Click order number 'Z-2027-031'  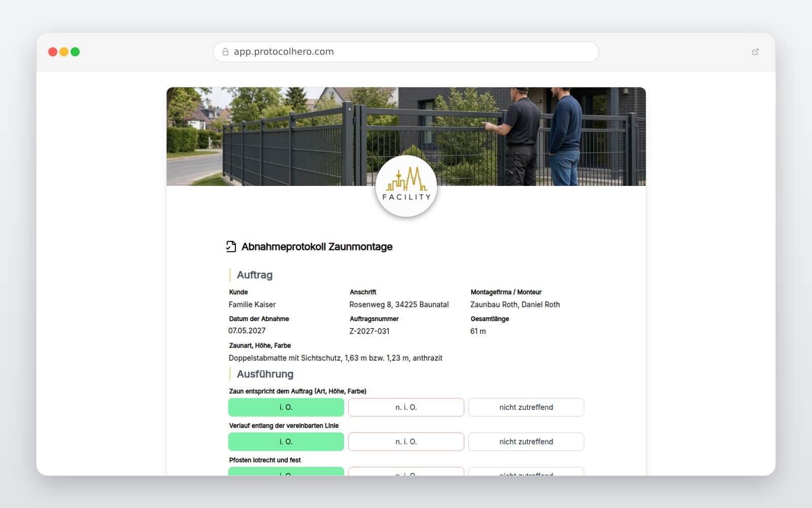click(x=369, y=331)
